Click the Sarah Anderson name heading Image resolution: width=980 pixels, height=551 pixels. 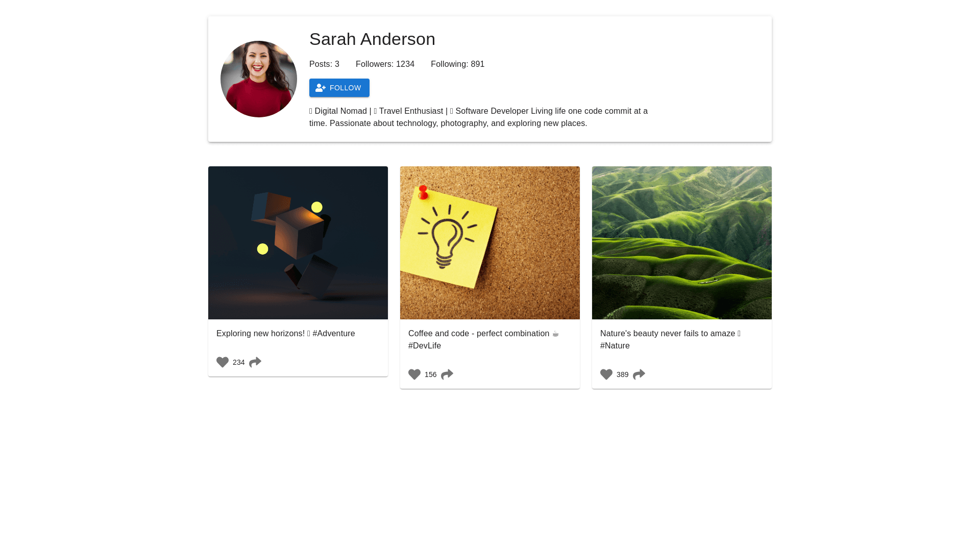(x=372, y=39)
